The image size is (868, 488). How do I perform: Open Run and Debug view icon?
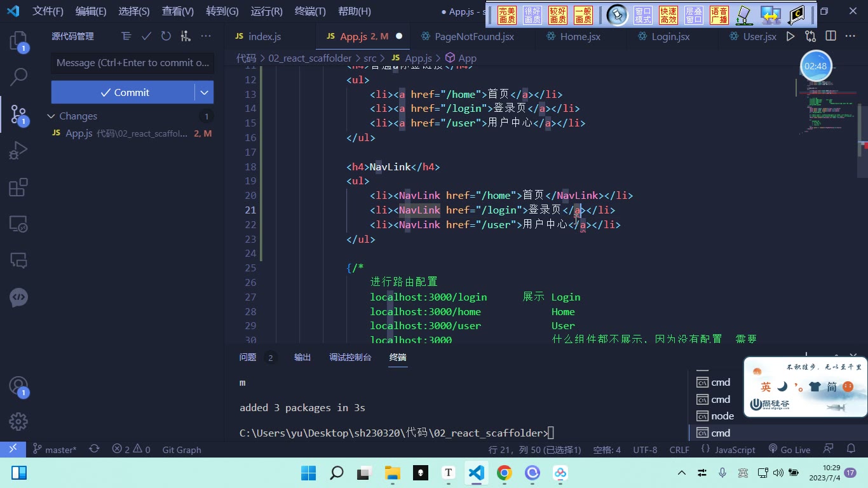coord(18,151)
